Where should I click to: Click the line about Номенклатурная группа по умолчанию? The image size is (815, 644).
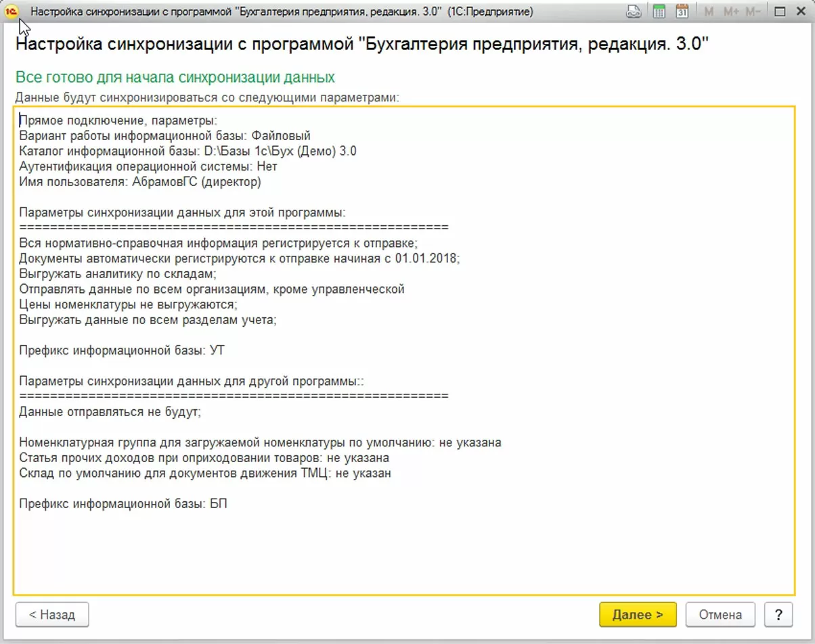(x=260, y=442)
